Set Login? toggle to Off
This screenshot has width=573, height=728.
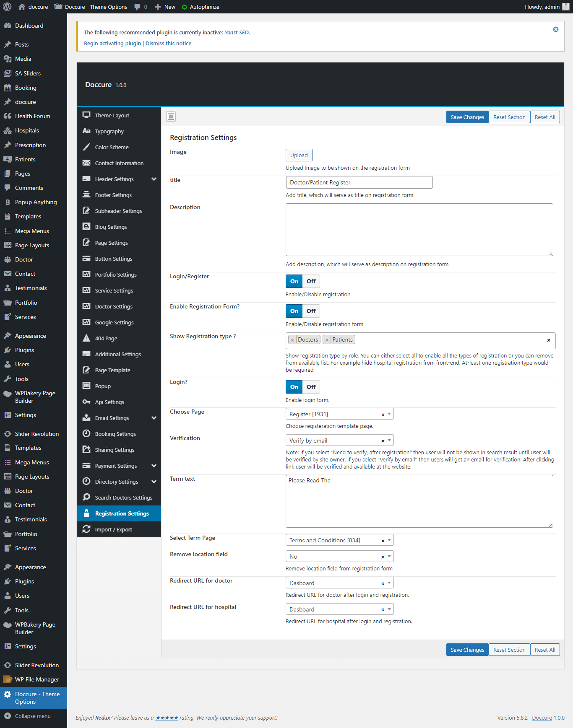(311, 387)
